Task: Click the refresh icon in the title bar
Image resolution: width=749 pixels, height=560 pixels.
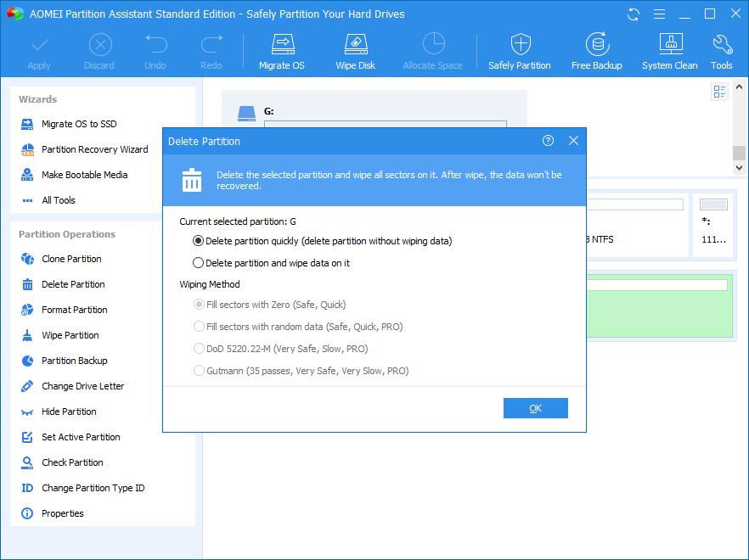Action: (x=634, y=14)
